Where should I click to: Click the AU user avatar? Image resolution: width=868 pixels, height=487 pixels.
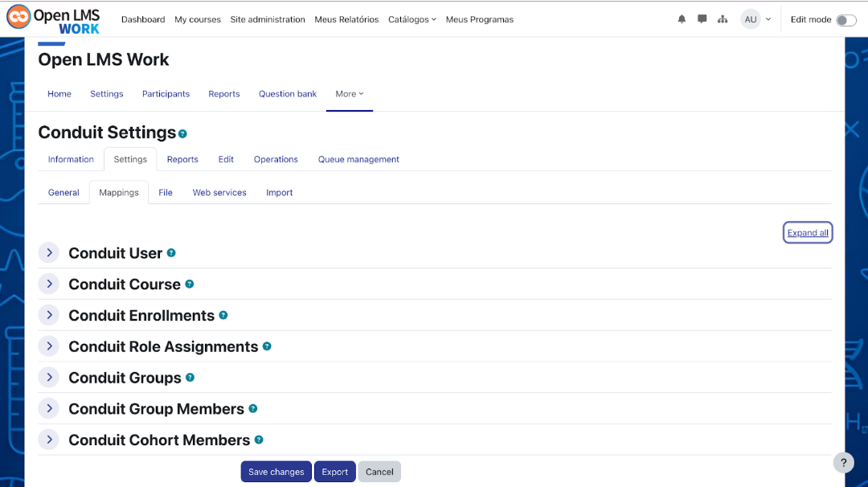click(751, 19)
